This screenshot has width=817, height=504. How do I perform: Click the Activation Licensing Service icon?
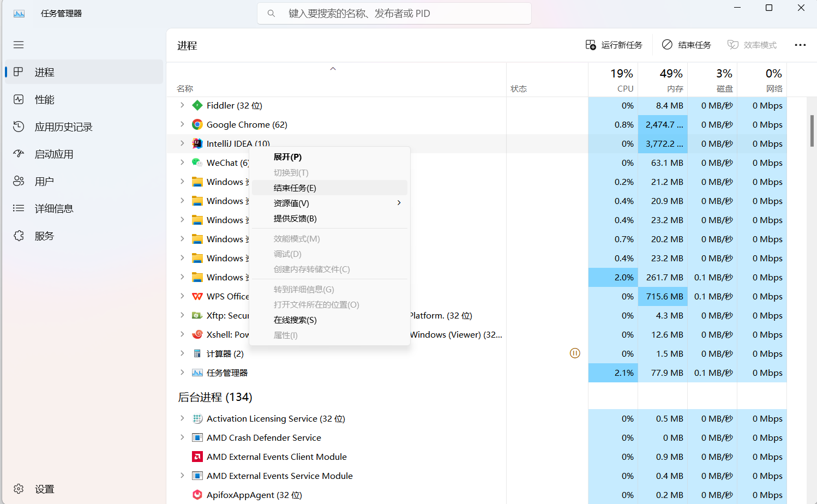pyautogui.click(x=197, y=418)
